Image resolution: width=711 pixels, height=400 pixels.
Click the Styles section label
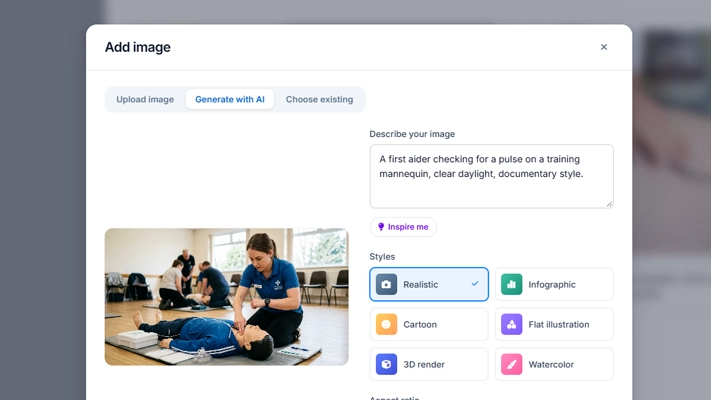click(x=382, y=257)
